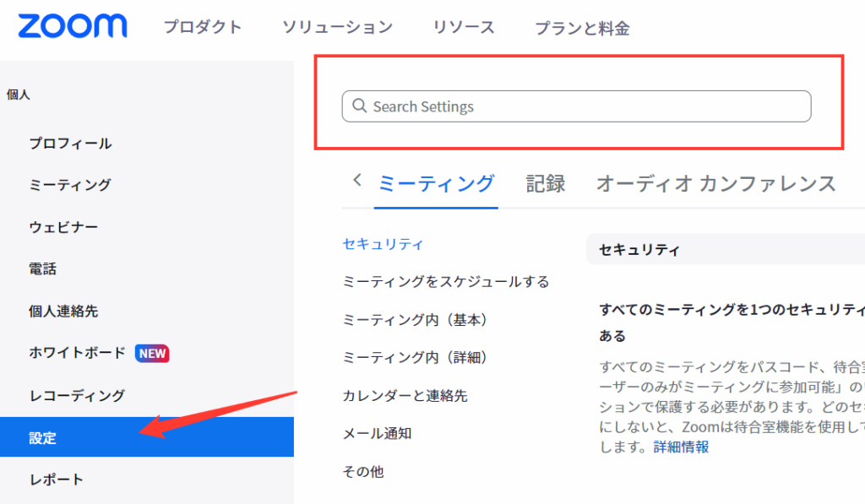Open the リソース menu

point(464,27)
